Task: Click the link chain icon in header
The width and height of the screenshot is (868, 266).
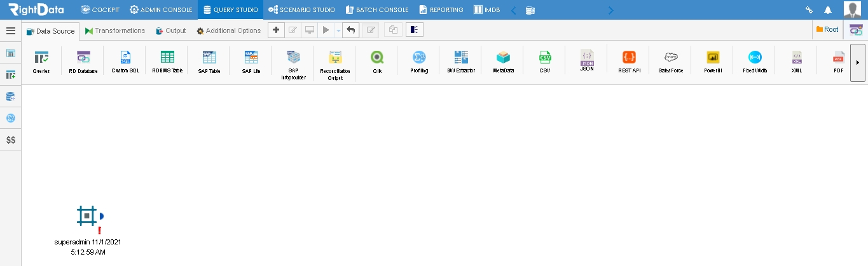Action: click(809, 10)
